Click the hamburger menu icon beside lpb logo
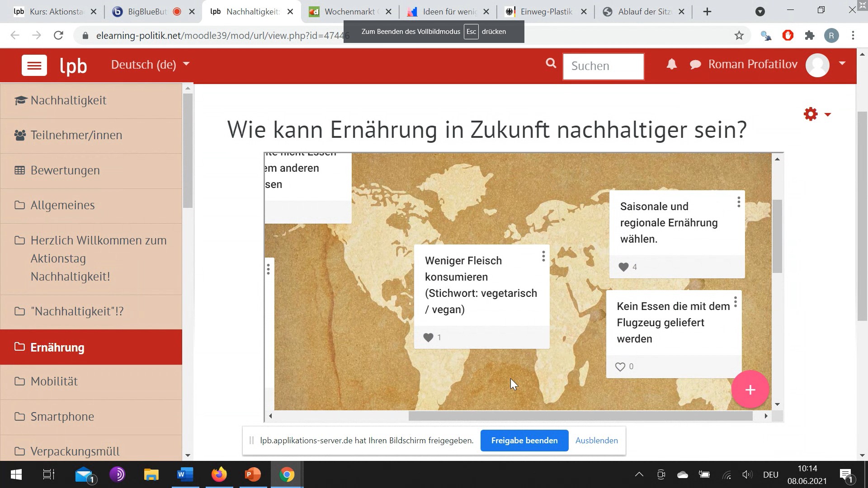 (34, 66)
